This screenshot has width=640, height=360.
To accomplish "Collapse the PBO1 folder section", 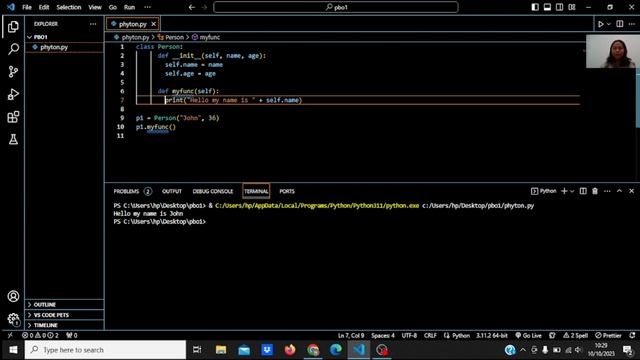I will pos(64,37).
